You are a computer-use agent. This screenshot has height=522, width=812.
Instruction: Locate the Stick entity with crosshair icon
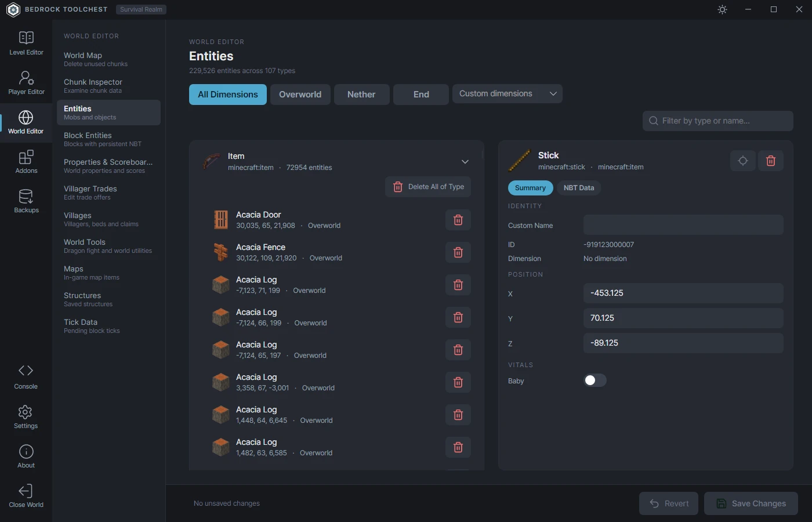coord(743,161)
